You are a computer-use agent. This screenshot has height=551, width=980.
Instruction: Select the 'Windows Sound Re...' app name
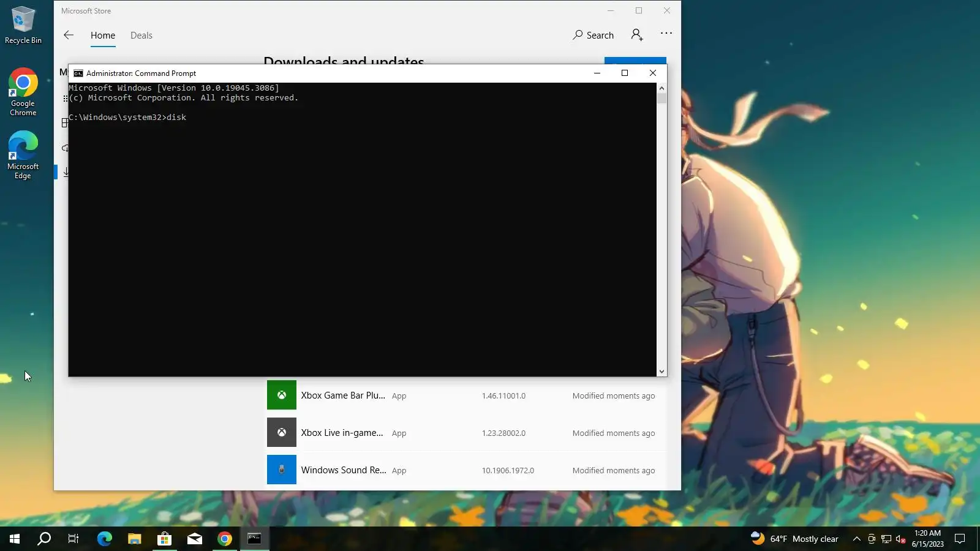click(344, 470)
